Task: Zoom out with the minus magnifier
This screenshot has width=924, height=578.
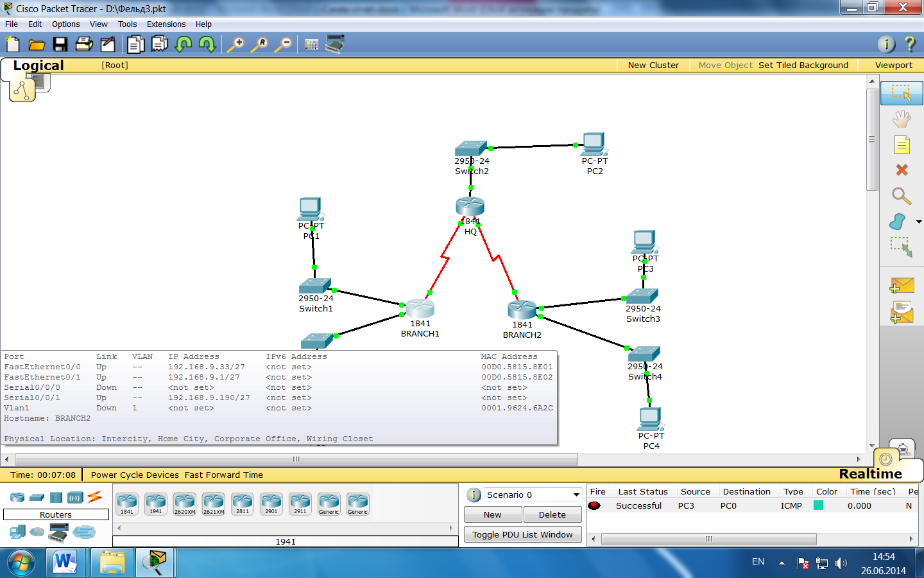Action: click(283, 44)
